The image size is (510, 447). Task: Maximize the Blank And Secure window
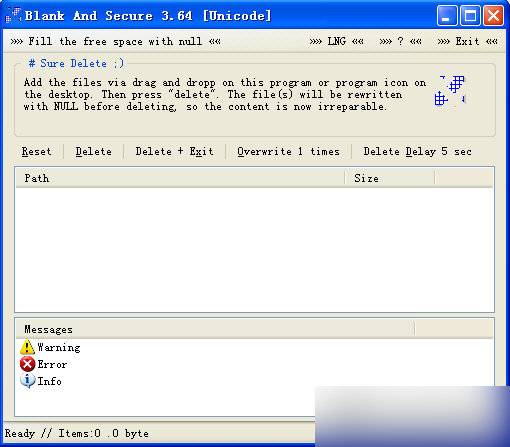coord(470,15)
